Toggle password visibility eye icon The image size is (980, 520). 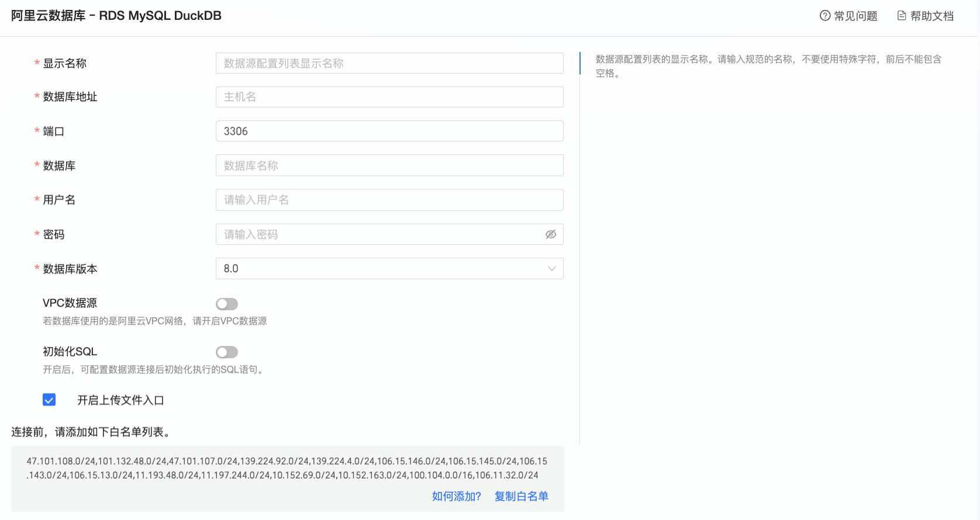(551, 234)
